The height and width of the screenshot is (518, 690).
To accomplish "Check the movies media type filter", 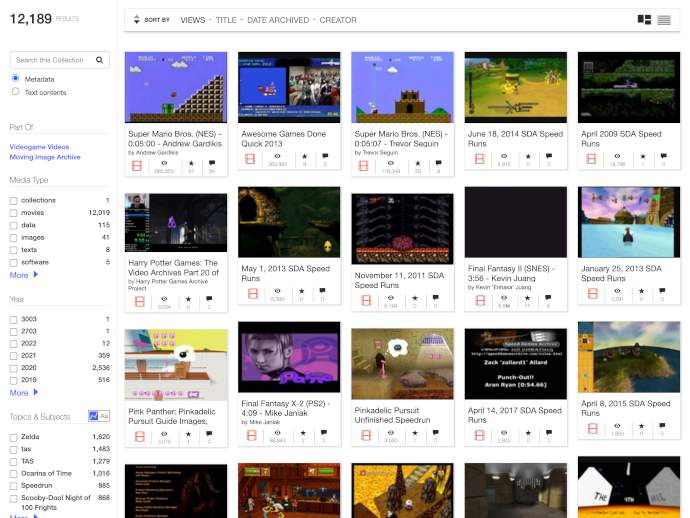I will point(14,213).
